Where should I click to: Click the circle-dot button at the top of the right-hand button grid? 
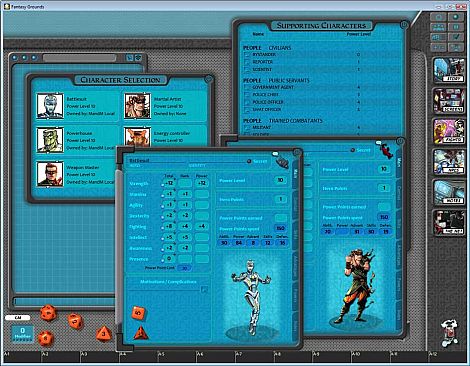pyautogui.click(x=456, y=17)
